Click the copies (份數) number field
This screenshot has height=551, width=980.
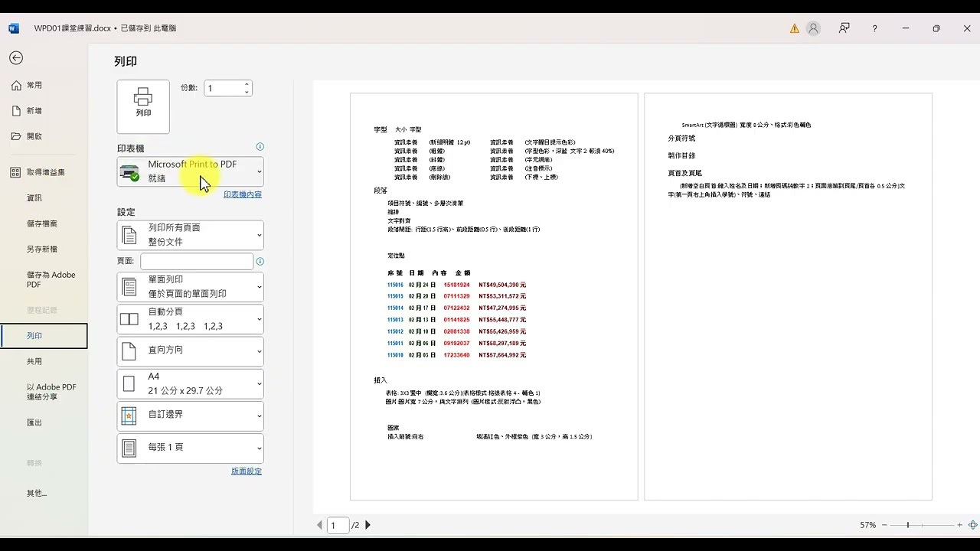pos(222,88)
